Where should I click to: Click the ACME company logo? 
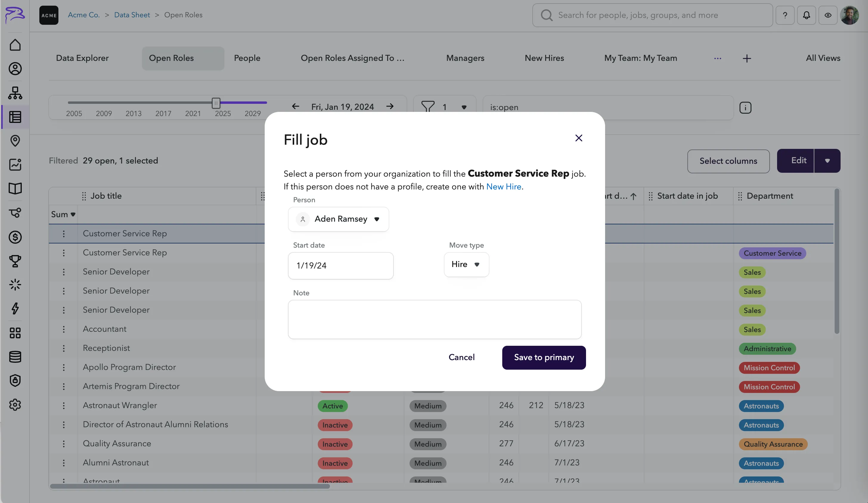point(49,15)
